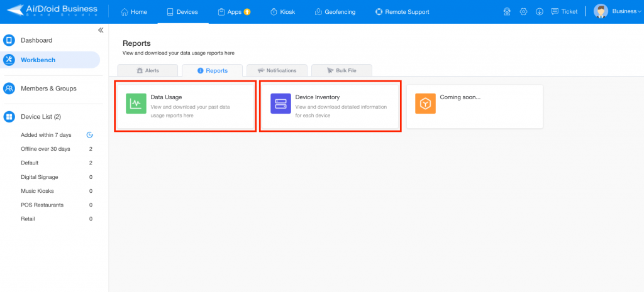Click the Members & Groups people icon
Image resolution: width=644 pixels, height=292 pixels.
coord(9,89)
